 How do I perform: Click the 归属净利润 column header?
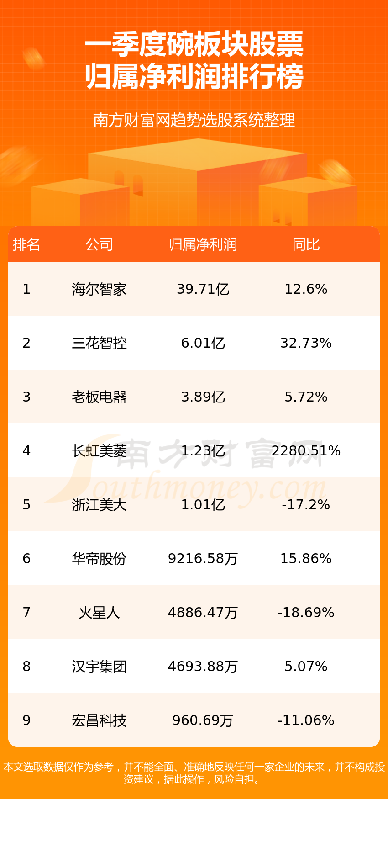click(203, 244)
